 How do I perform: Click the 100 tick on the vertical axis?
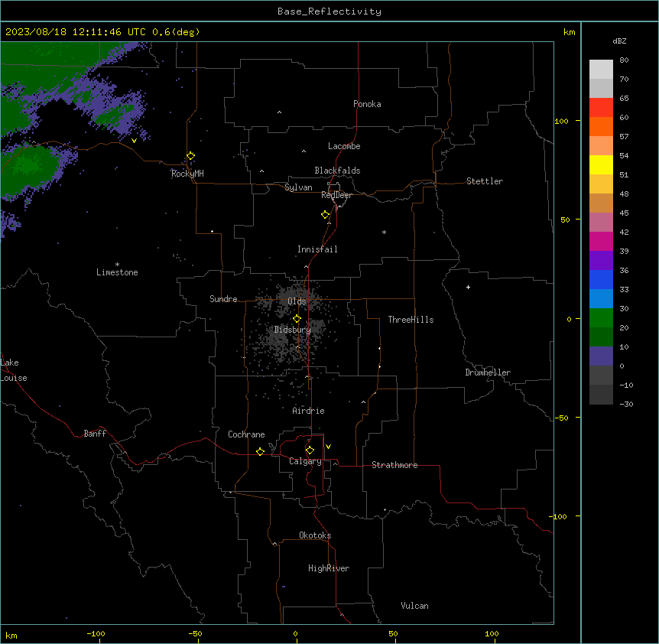pyautogui.click(x=561, y=121)
